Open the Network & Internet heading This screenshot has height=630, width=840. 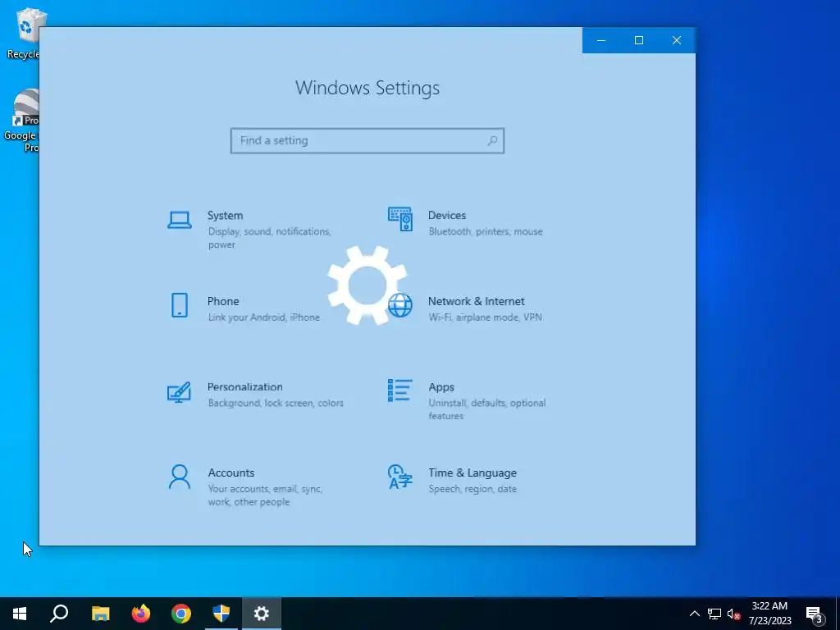(477, 301)
